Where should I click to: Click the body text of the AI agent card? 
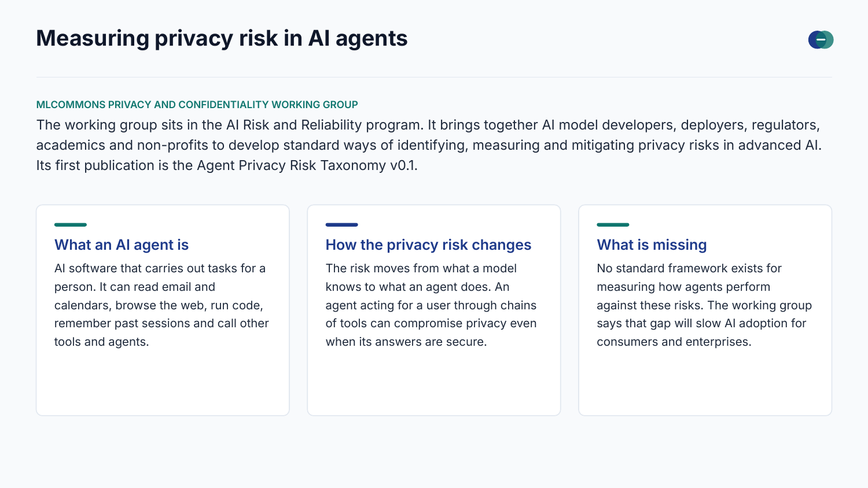[162, 305]
